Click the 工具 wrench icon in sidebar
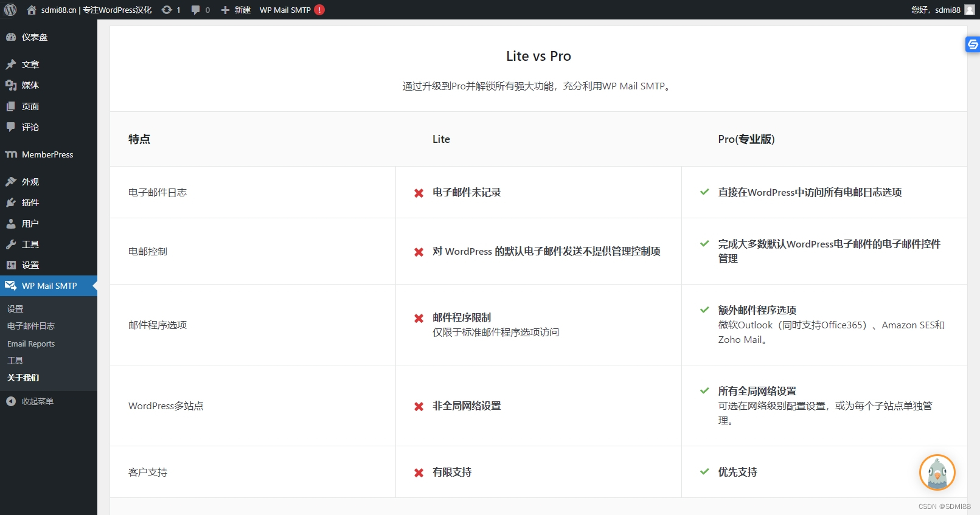Viewport: 980px width, 515px height. point(11,244)
